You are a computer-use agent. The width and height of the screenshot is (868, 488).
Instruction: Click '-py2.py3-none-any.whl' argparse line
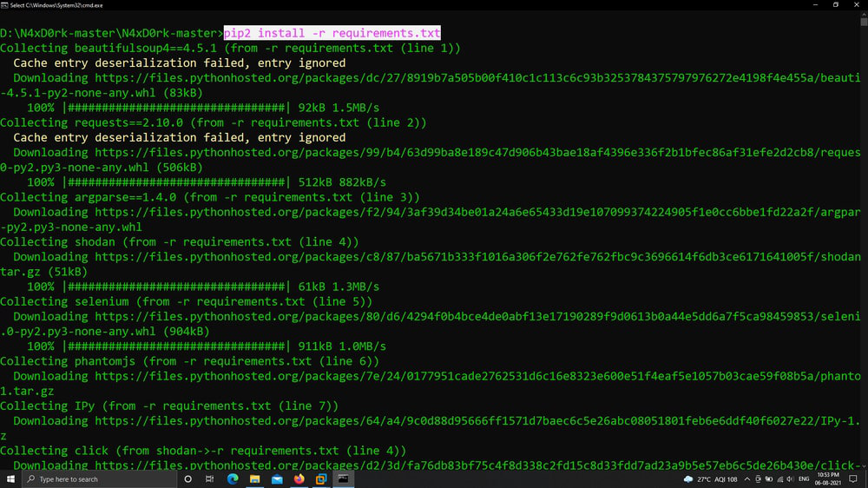point(71,228)
